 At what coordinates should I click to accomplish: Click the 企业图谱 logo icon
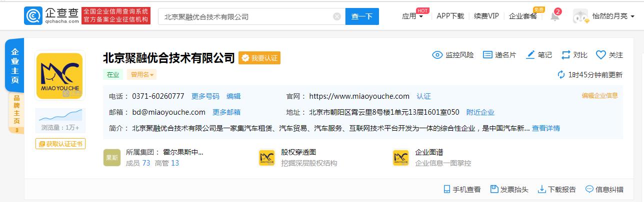click(x=401, y=158)
